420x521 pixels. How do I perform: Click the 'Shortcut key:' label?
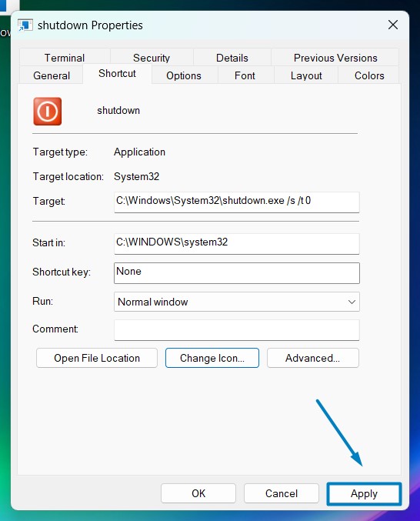[x=62, y=272]
